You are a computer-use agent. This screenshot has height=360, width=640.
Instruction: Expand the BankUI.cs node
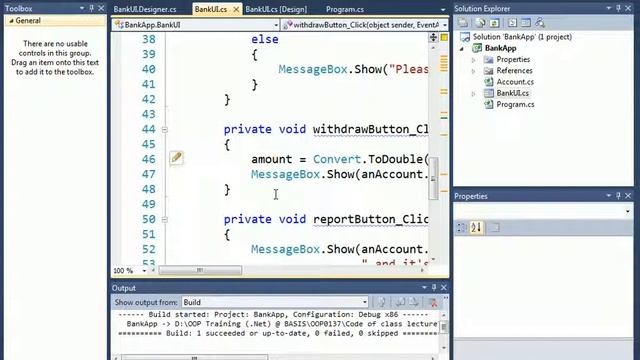(x=473, y=93)
